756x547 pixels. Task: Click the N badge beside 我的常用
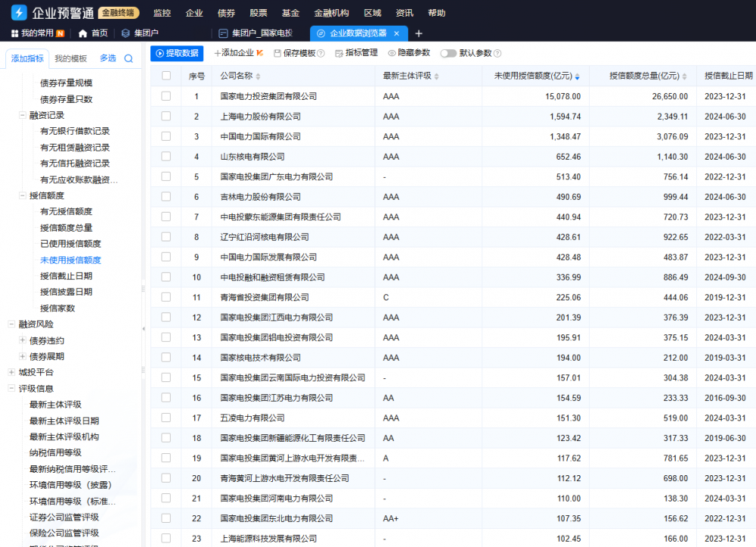coord(60,33)
